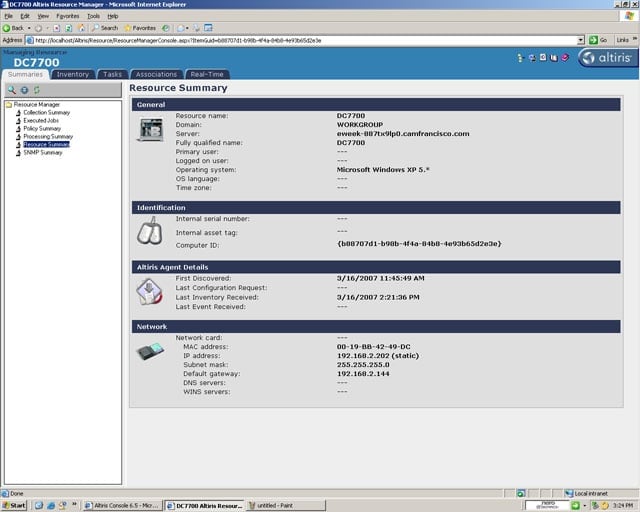Click the green refresh icon in left pane

click(x=37, y=90)
